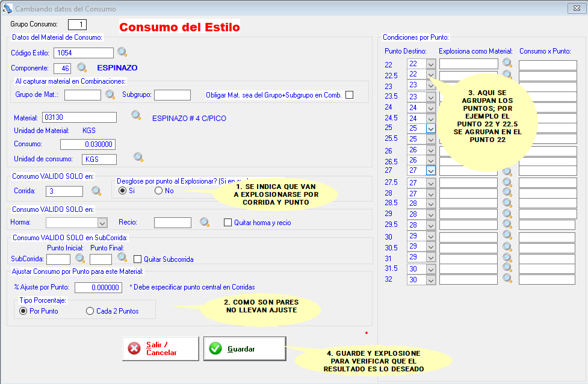Viewport: 588px width, 384px height.
Task: Click the % Ajuste por Punto field
Action: 99,288
